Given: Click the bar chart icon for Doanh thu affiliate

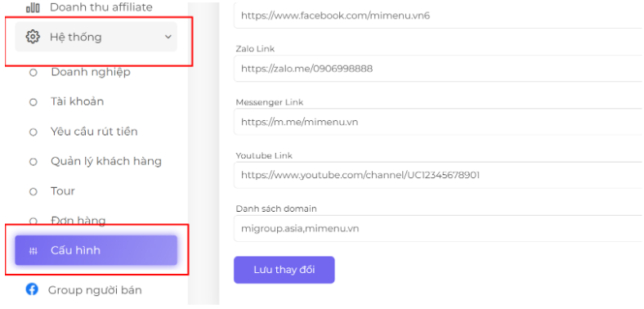Looking at the screenshot, I should 33,7.
